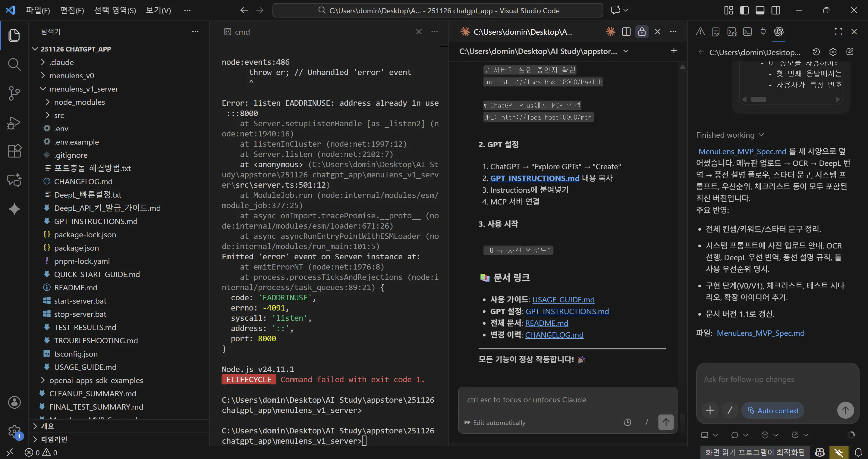The height and width of the screenshot is (459, 868).
Task: Open the Accounts icon in activity bar
Action: [x=14, y=402]
